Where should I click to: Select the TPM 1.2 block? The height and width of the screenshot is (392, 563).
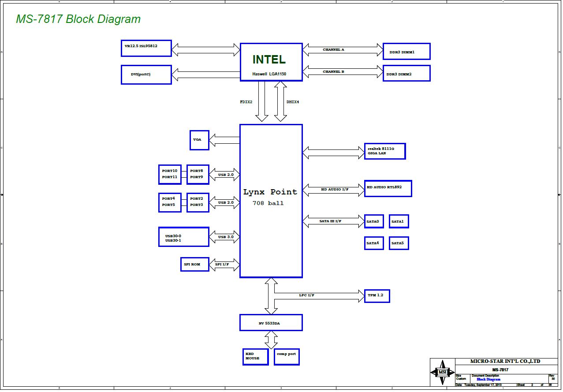pyautogui.click(x=377, y=295)
